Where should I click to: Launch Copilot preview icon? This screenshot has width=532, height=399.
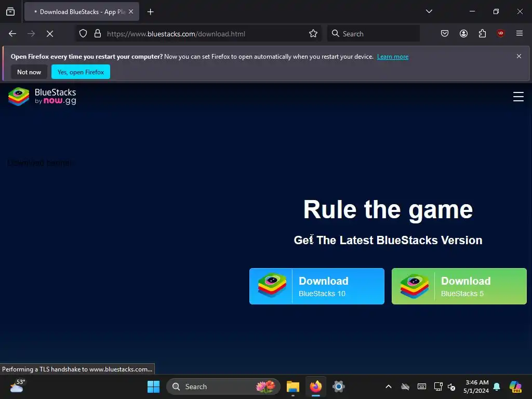tap(515, 387)
